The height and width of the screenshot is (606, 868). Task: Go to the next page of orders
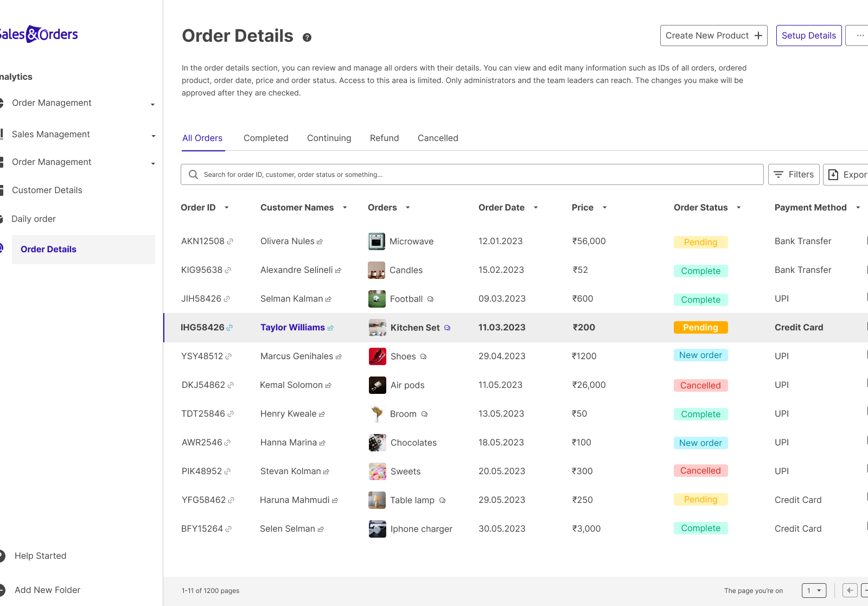[865, 590]
